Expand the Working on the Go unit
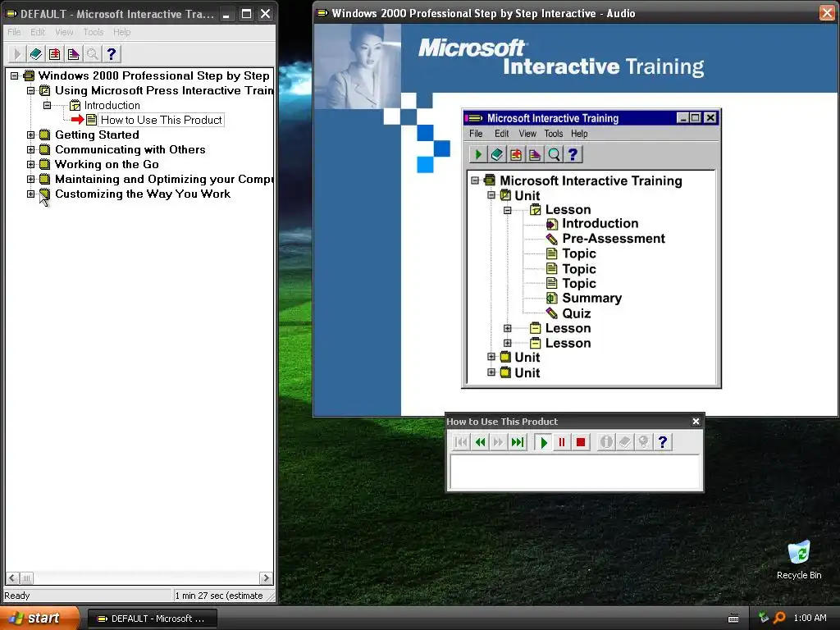Screen dimensions: 840x630 point(30,164)
